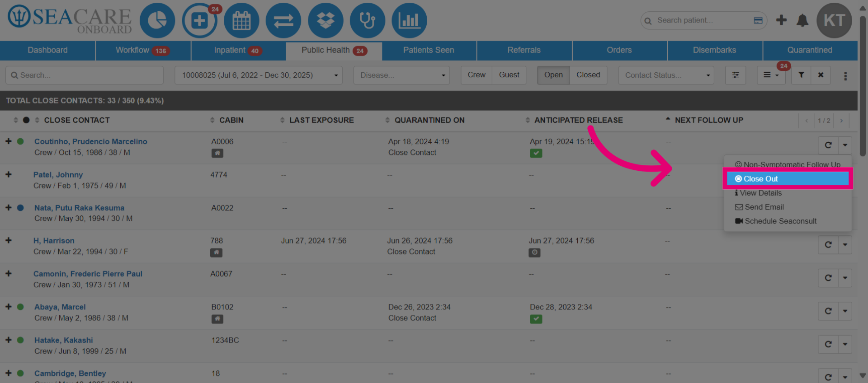
Task: Switch to the Dashboard tab
Action: pyautogui.click(x=47, y=50)
